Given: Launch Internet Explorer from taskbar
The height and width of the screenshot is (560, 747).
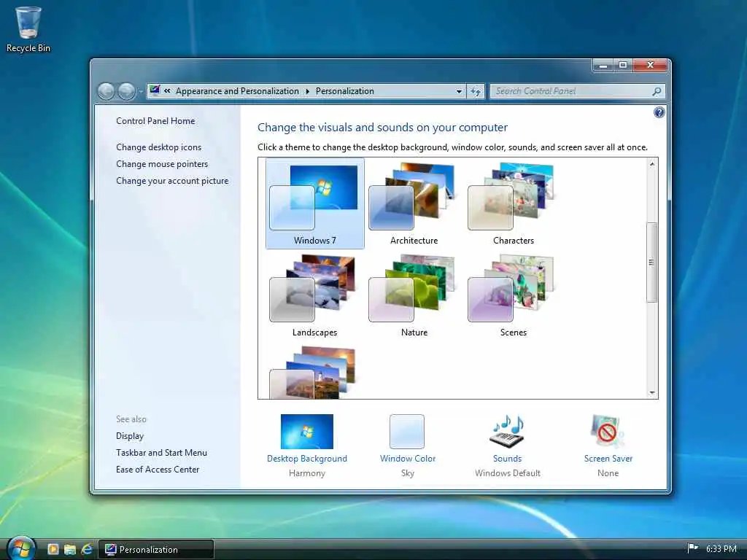Looking at the screenshot, I should 87,549.
